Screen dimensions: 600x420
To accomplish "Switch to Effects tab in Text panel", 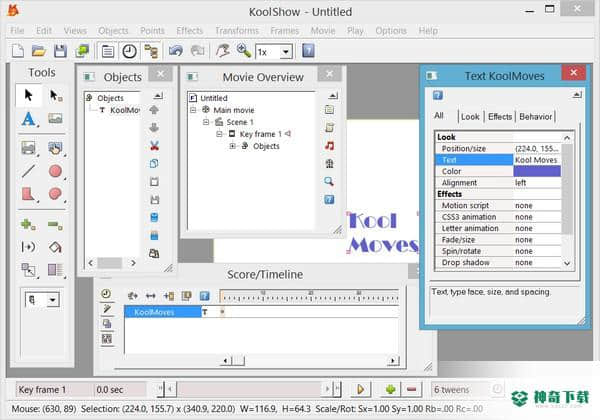I will point(500,117).
